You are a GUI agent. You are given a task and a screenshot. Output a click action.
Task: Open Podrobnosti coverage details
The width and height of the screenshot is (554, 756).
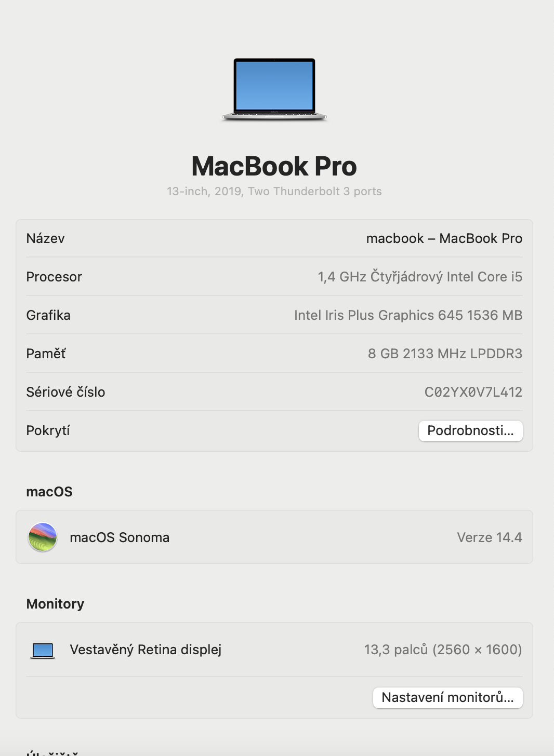[x=470, y=430]
